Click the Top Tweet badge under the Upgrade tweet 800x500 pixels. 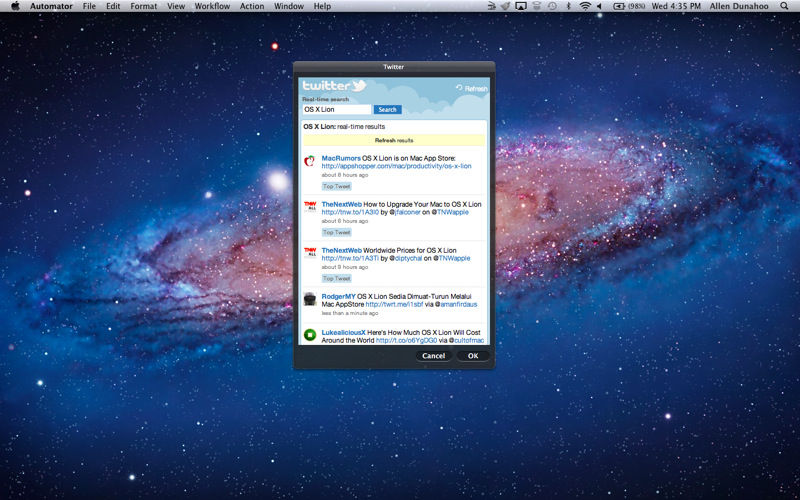tap(336, 232)
